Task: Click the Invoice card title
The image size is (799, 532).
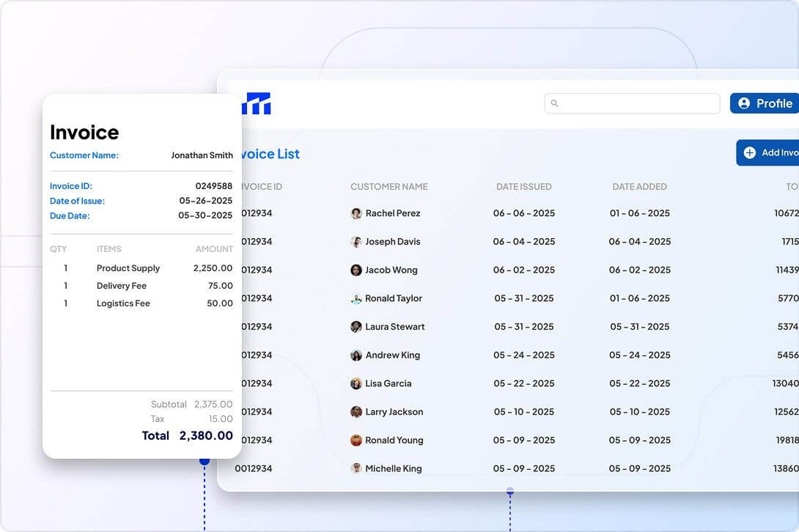Action: click(x=84, y=133)
